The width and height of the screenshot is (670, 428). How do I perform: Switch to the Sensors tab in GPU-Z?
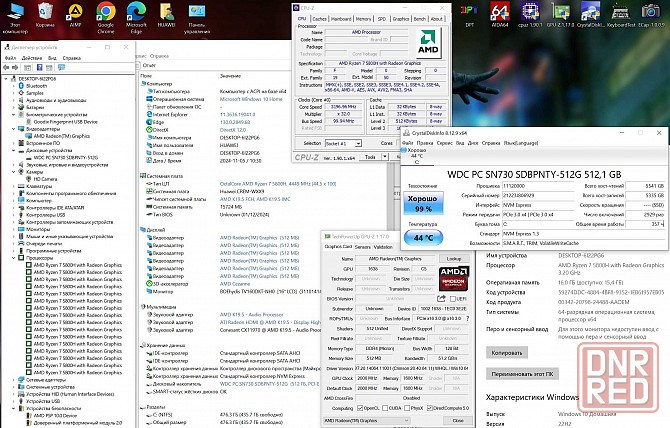pos(363,247)
